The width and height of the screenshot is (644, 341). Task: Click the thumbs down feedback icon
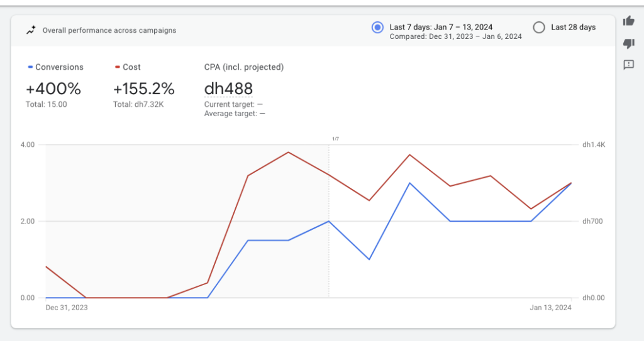pos(628,43)
